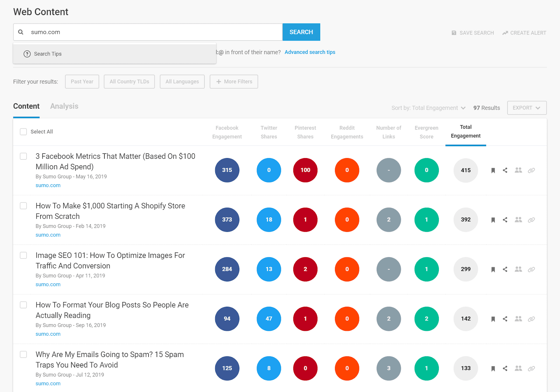Switch to the Analysis tab
This screenshot has width=560, height=392.
coord(64,106)
